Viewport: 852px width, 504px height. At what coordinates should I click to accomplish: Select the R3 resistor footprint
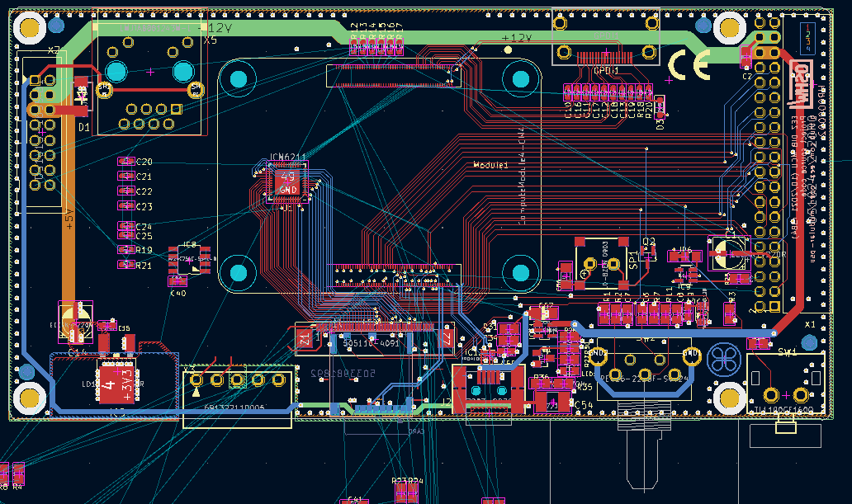coord(730,311)
